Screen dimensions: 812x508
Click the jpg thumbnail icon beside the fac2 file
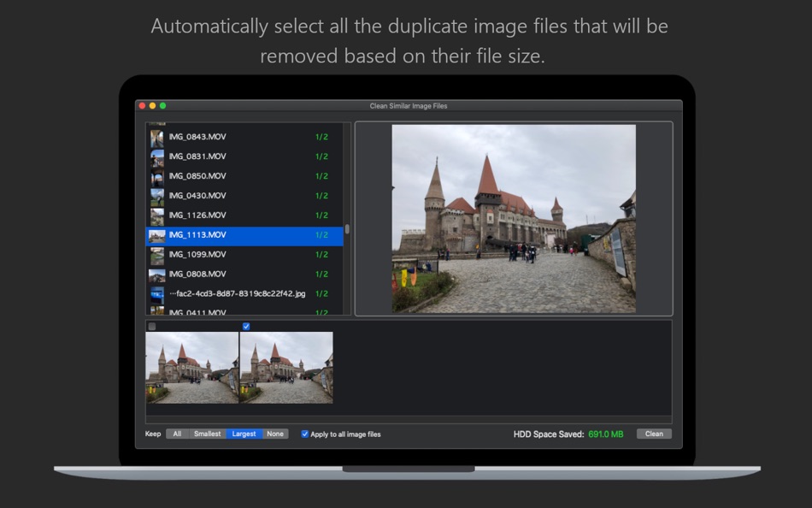157,294
